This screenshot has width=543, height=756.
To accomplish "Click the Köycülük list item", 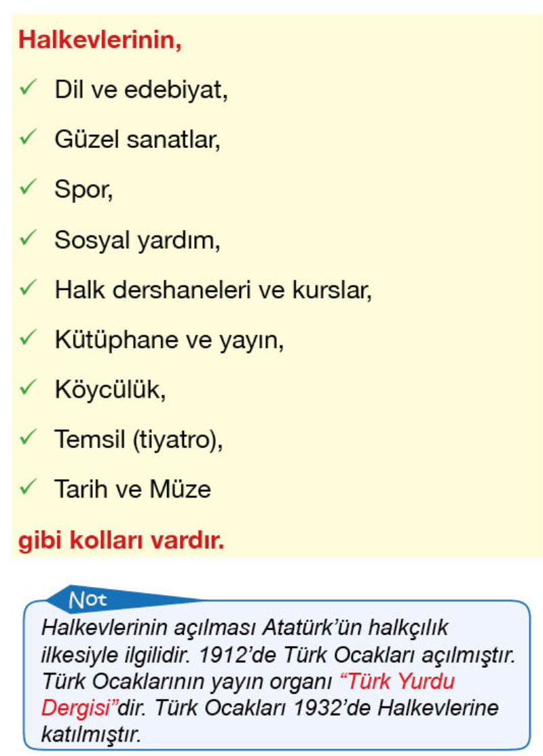I will (x=110, y=389).
